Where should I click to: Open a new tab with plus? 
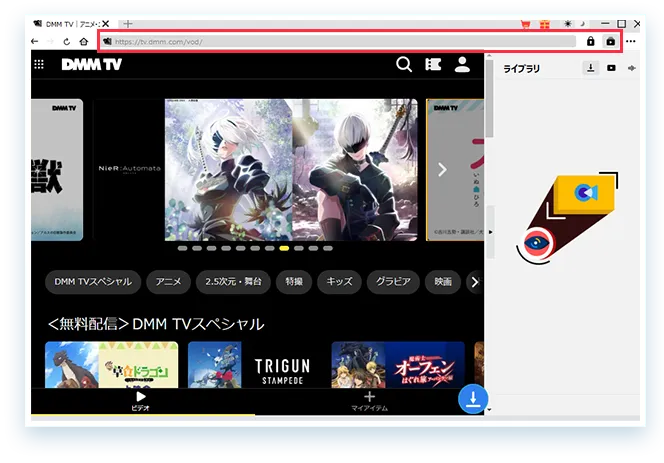[x=128, y=24]
